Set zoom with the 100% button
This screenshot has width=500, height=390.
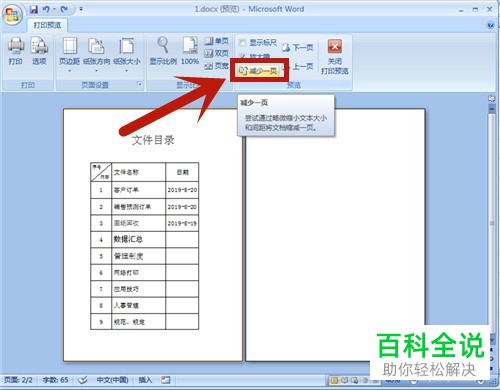(190, 51)
